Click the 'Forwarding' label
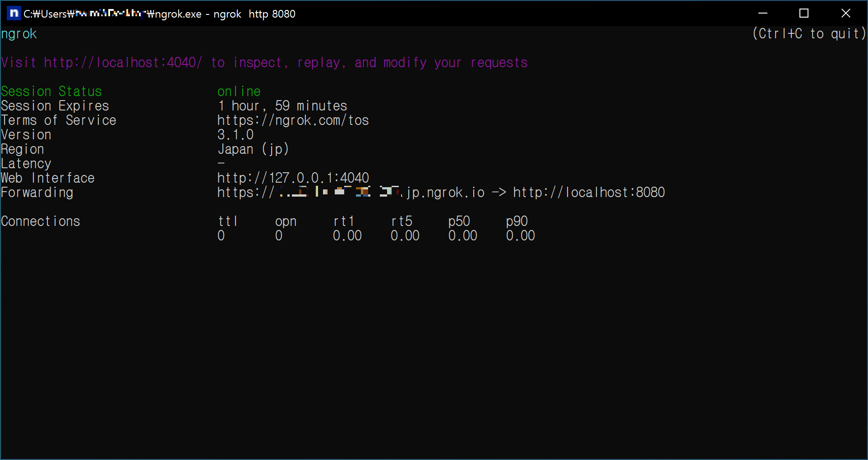 37,193
